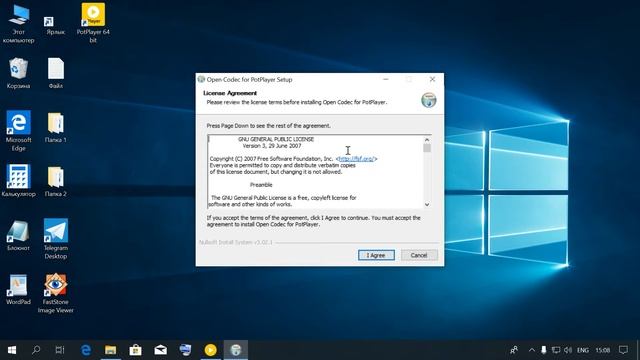The width and height of the screenshot is (640, 360).
Task: Open volume control in system tray
Action: (568, 350)
